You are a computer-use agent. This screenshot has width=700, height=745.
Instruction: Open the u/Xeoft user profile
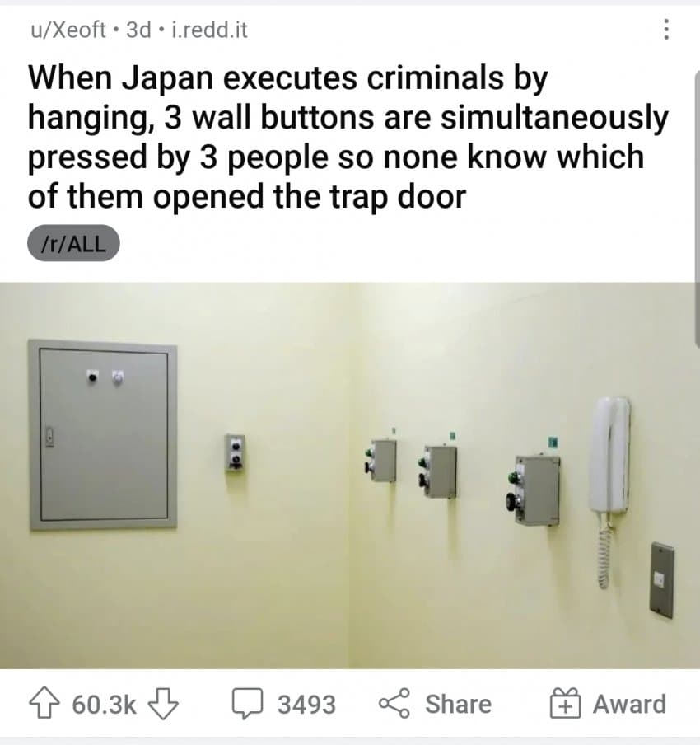coord(68,30)
